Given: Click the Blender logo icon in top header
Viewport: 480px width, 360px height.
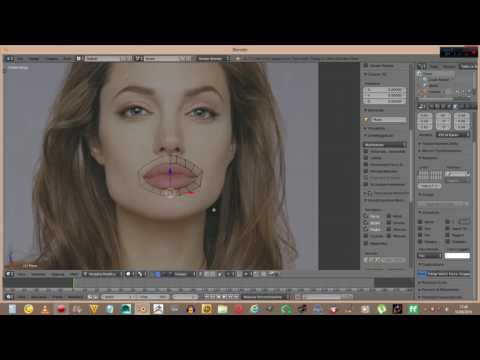Looking at the screenshot, I should (x=238, y=59).
